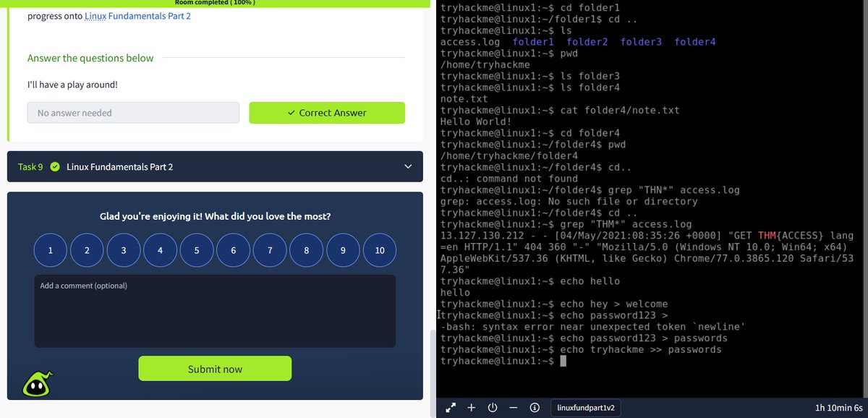Click the power icon in terminal toolbar
Image resolution: width=868 pixels, height=418 pixels.
pos(493,408)
